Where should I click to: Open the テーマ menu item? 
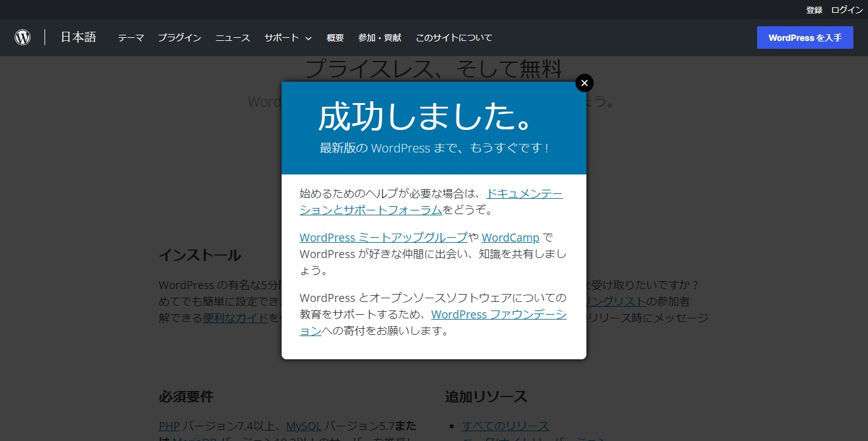click(x=131, y=38)
